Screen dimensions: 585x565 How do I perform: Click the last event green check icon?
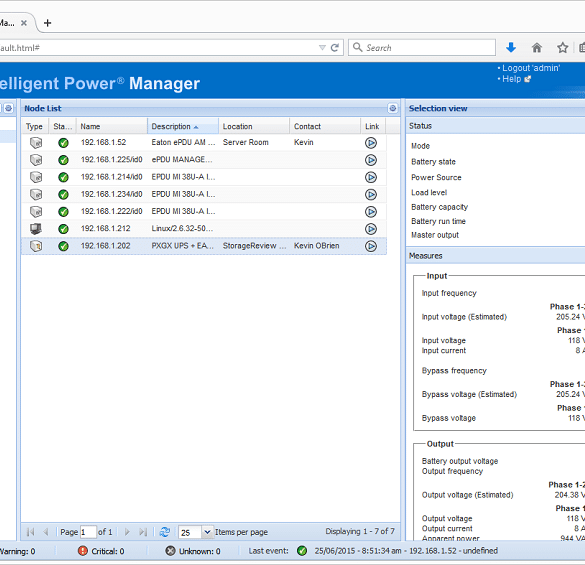[x=302, y=551]
